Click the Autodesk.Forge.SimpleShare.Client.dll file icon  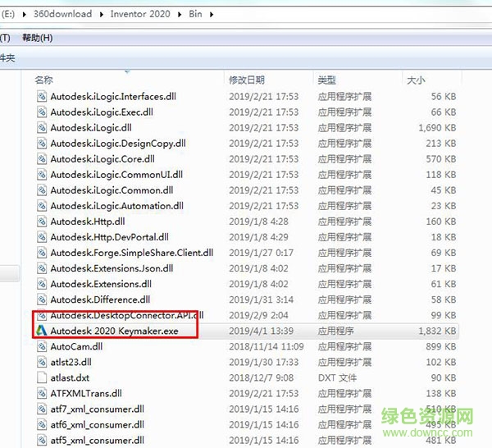coord(42,253)
